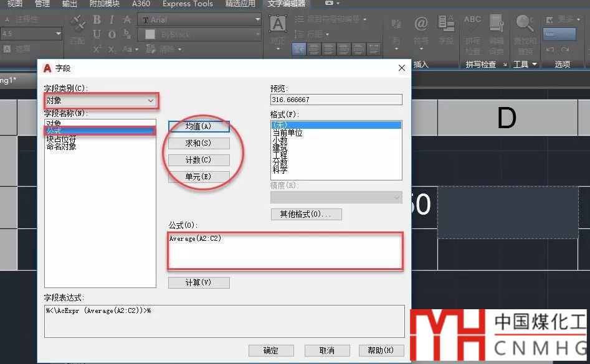Switch to the Express Tools tab
Screen dimensions: 590x364
[x=188, y=4]
